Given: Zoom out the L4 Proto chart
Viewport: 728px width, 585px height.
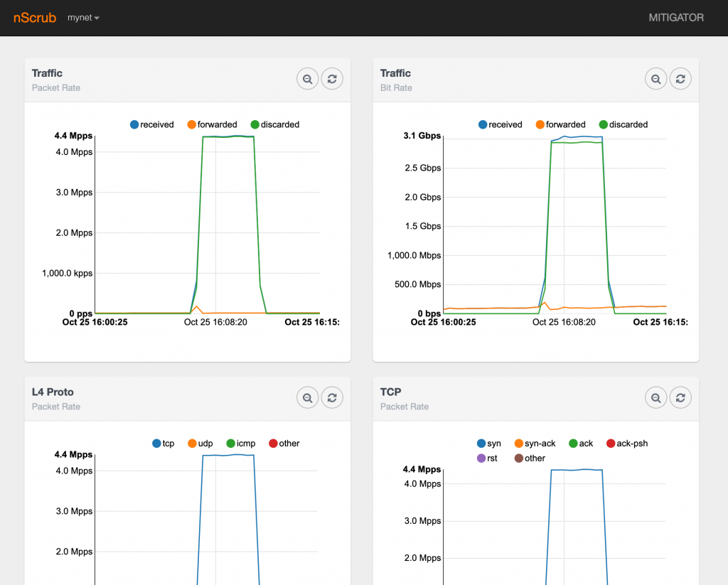Looking at the screenshot, I should point(307,397).
